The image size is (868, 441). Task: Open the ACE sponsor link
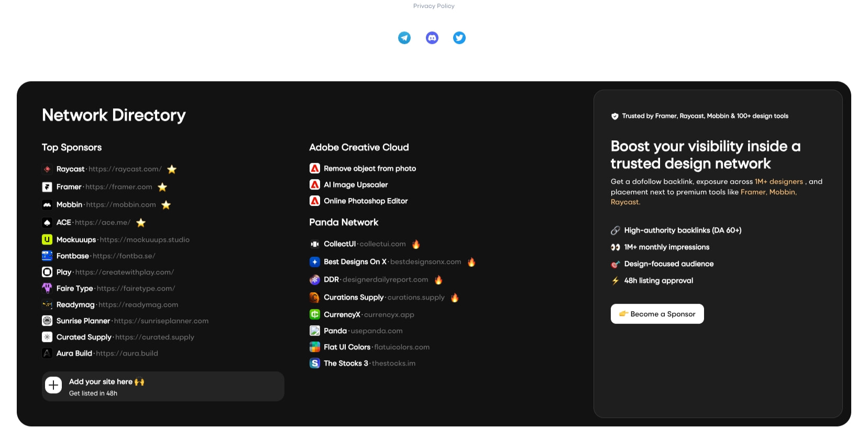point(93,223)
